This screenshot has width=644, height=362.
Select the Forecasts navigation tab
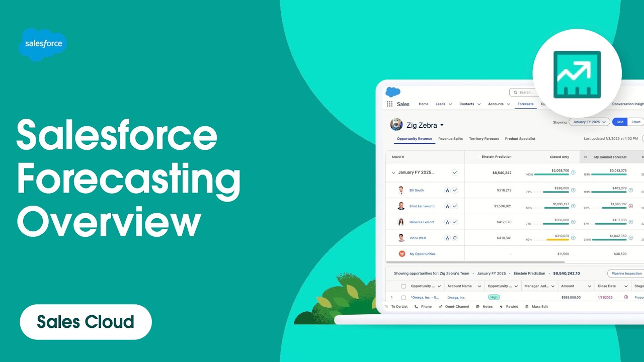pos(525,104)
